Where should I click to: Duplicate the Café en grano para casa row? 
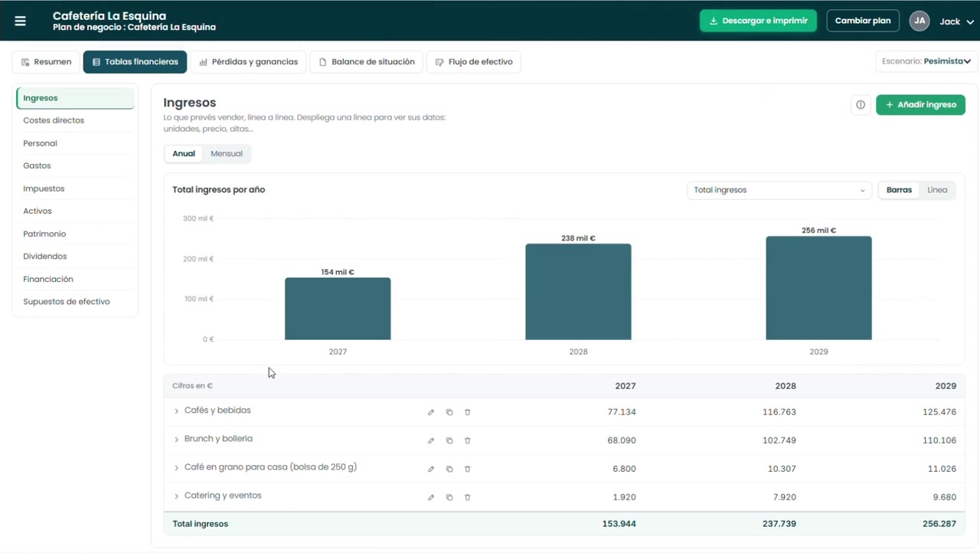click(x=449, y=469)
